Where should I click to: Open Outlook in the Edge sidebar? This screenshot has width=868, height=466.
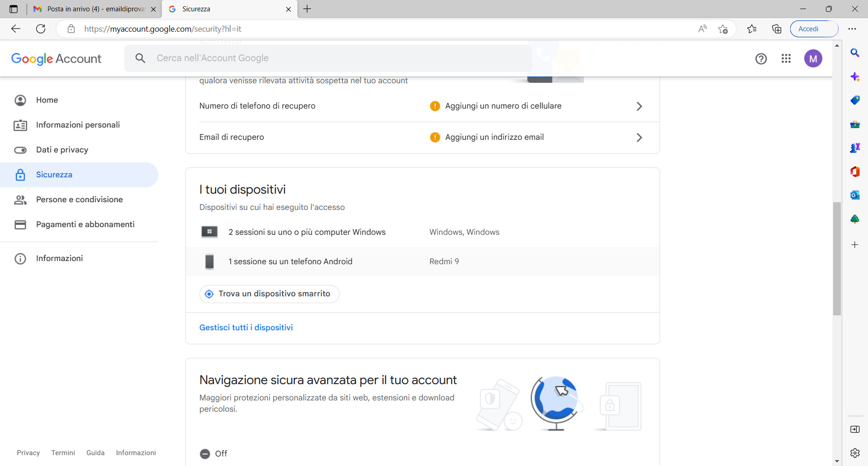pos(855,195)
